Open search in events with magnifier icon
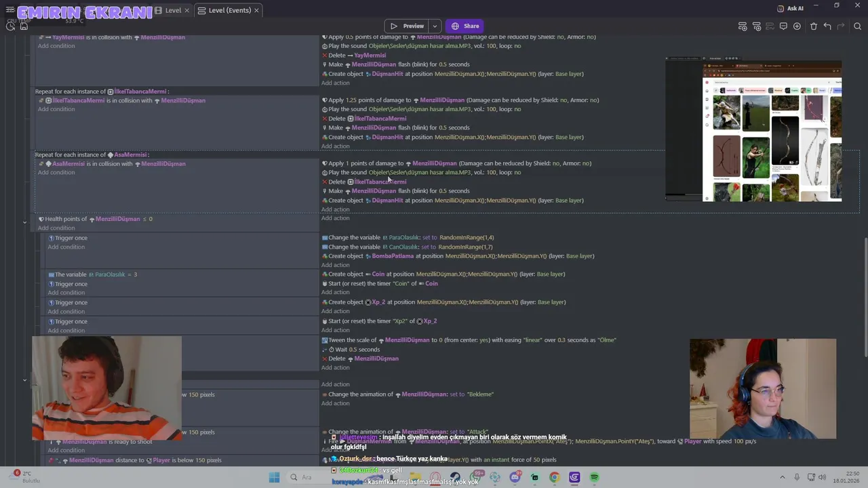 tap(857, 26)
